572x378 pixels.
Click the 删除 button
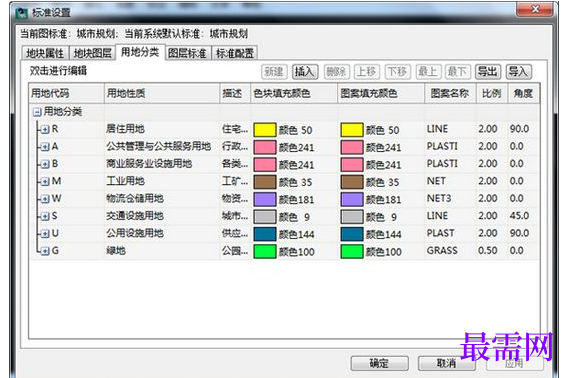pos(336,72)
